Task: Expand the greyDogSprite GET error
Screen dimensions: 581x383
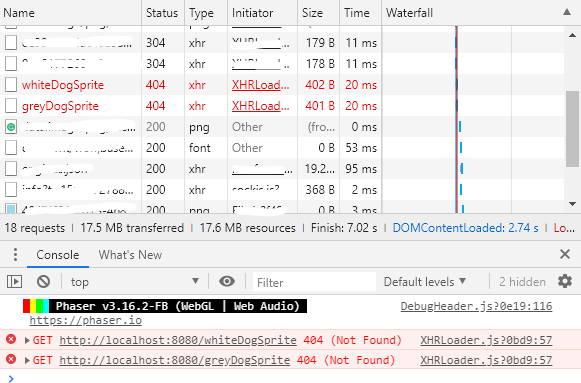Action: click(x=27, y=360)
